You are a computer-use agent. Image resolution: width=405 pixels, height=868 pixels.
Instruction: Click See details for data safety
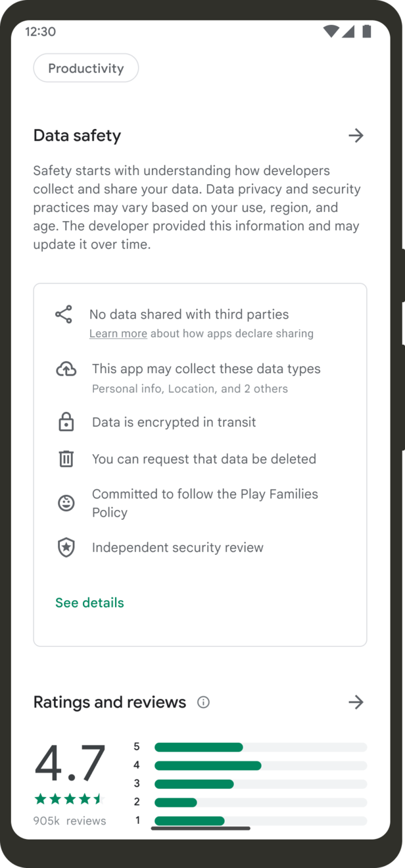click(x=89, y=602)
